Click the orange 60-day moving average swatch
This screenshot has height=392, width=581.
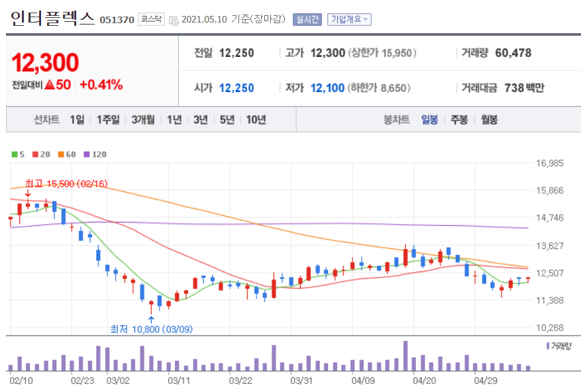(x=61, y=154)
